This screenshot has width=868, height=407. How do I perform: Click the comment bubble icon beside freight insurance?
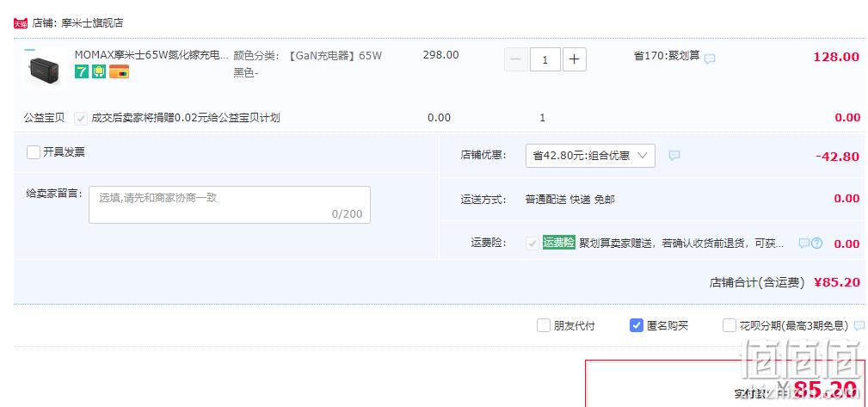click(803, 244)
